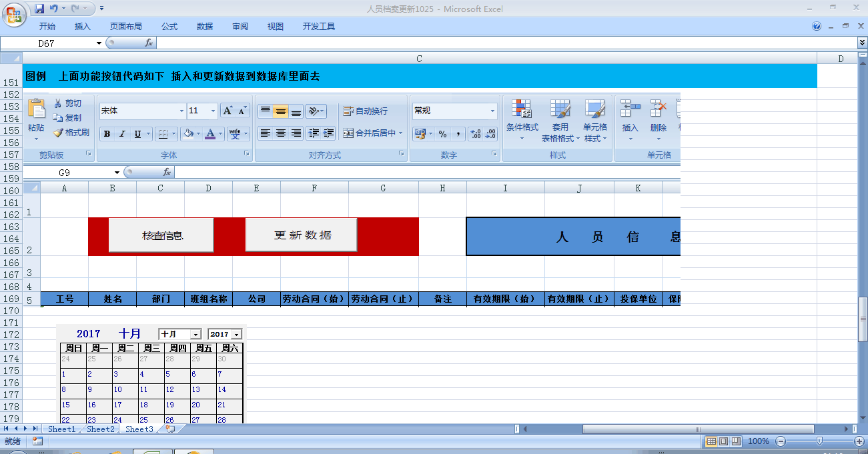The width and height of the screenshot is (868, 454).
Task: Open the Name Box dropdown for D67
Action: (x=99, y=43)
